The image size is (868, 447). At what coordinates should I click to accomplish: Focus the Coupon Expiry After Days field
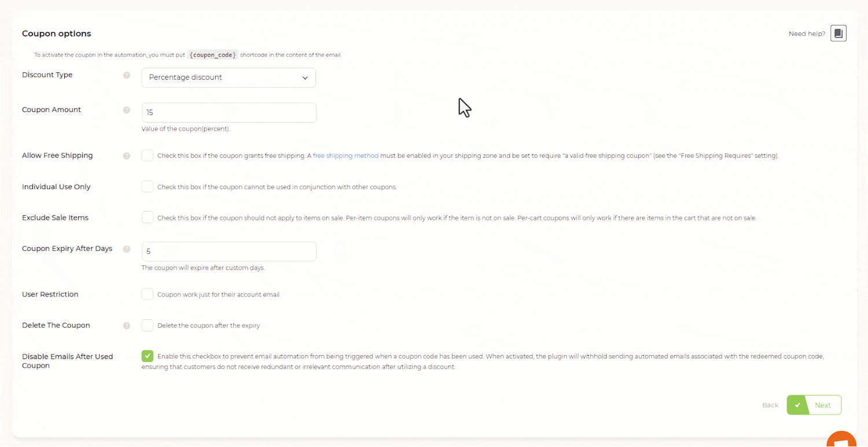coord(229,252)
